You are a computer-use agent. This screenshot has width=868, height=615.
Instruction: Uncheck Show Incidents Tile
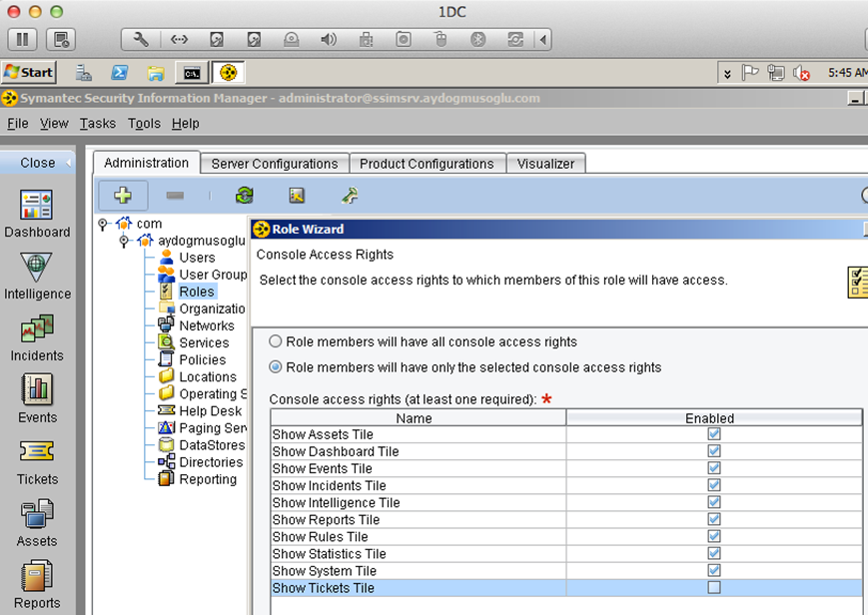click(x=714, y=485)
